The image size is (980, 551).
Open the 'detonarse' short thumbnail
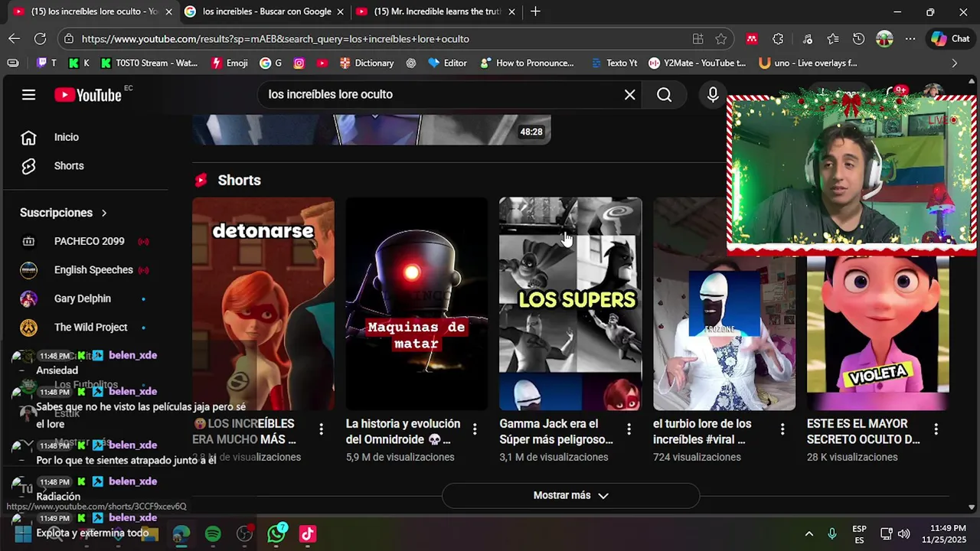pos(263,304)
